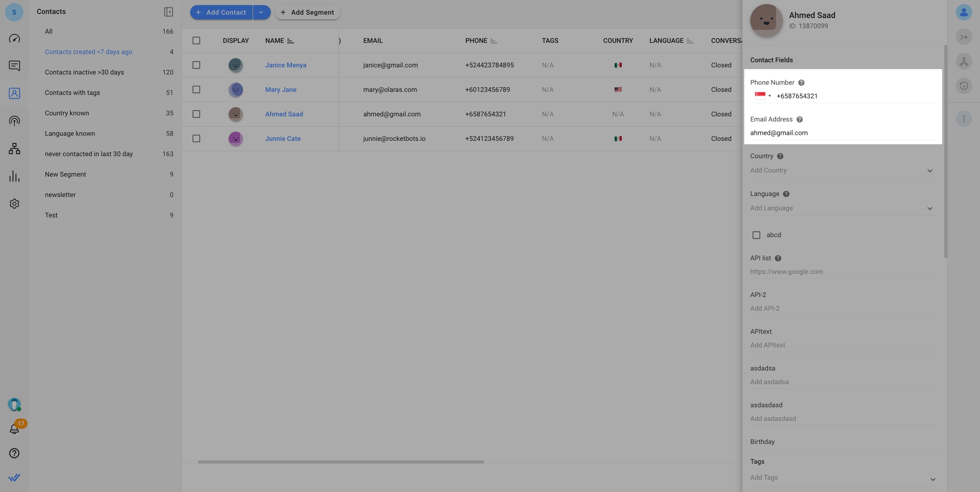Open the Settings gear icon
This screenshot has width=980, height=492.
point(14,204)
